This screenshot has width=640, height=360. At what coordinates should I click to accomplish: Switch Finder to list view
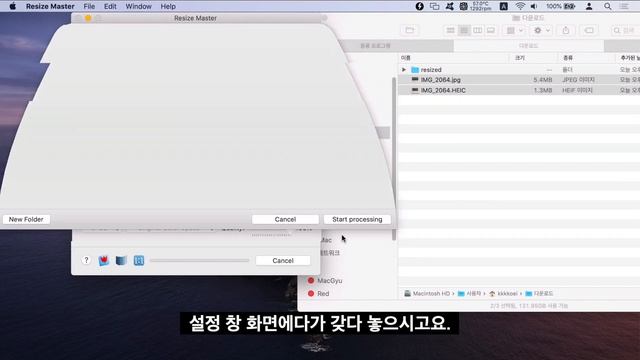[464, 30]
